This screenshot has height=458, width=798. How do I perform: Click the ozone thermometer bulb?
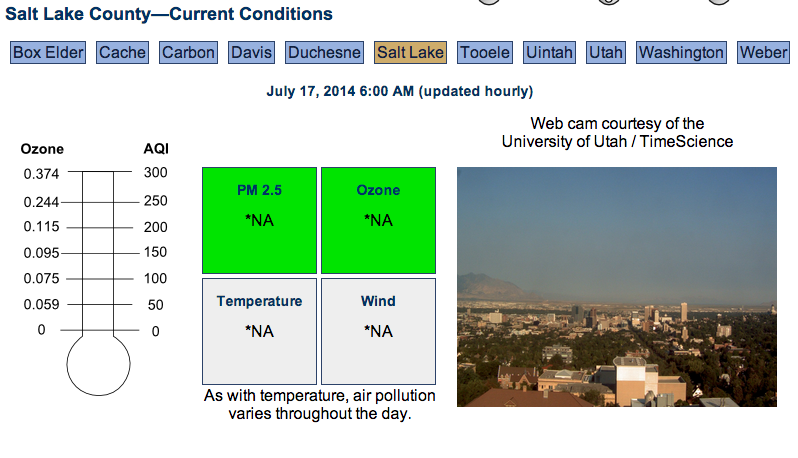(x=98, y=364)
